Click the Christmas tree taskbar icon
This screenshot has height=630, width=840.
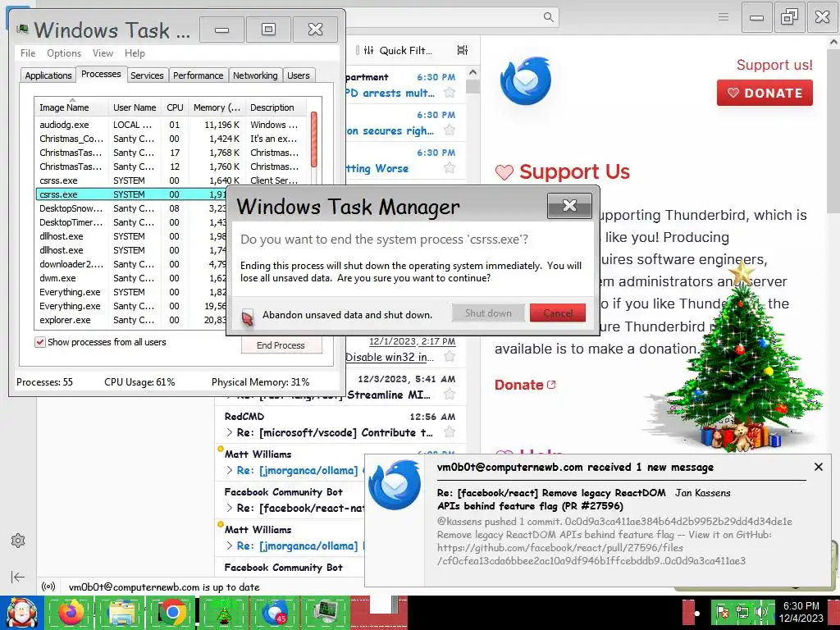click(x=223, y=613)
